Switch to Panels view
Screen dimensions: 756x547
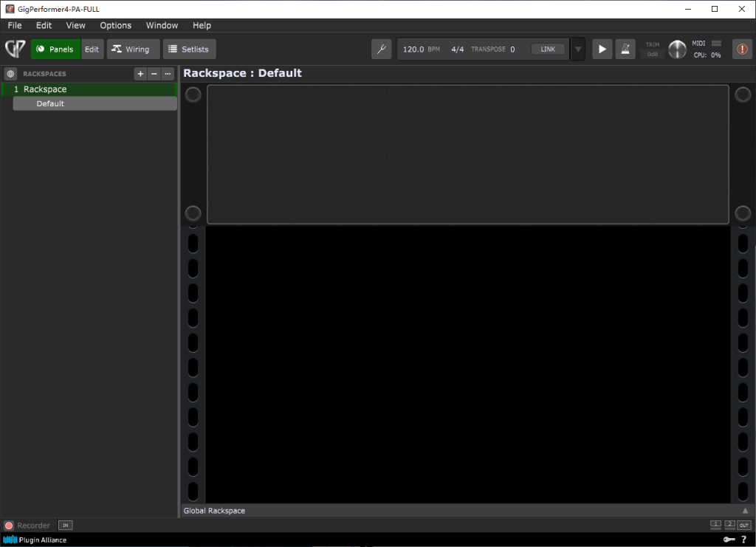[55, 49]
